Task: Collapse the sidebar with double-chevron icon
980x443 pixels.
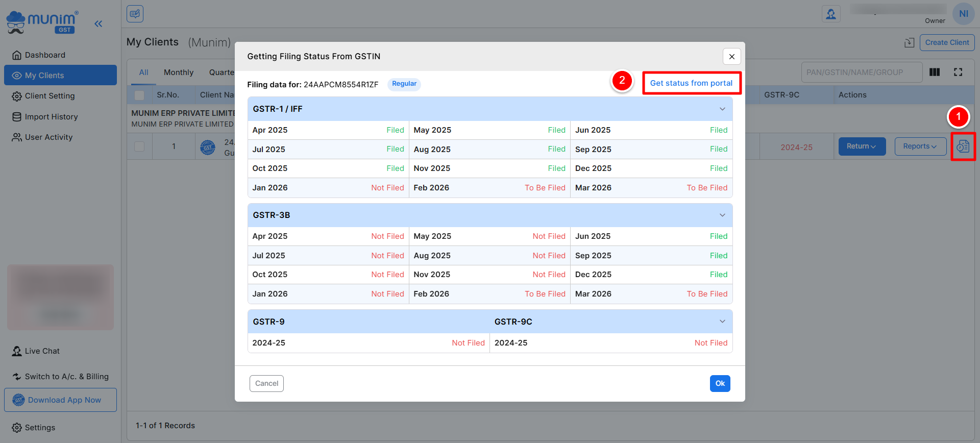Action: click(x=99, y=23)
